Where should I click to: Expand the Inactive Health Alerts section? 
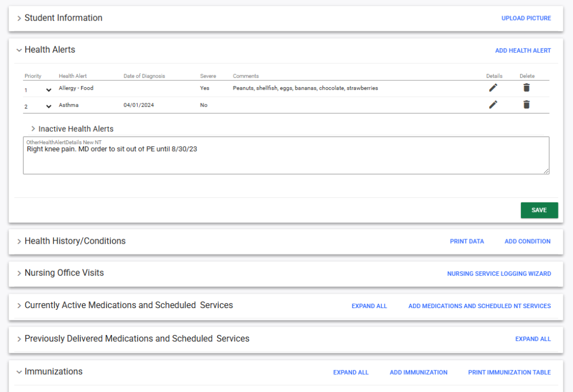[34, 129]
